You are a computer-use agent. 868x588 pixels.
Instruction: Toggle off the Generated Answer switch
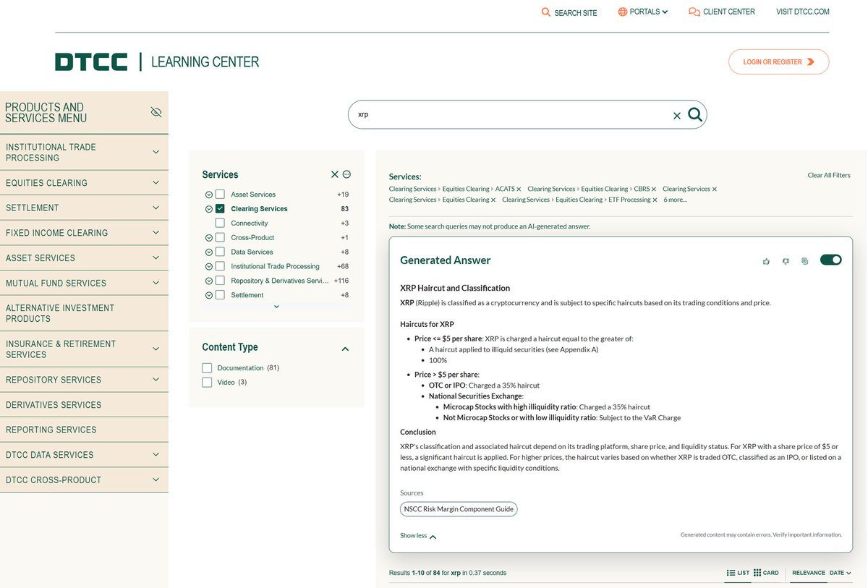(x=830, y=260)
